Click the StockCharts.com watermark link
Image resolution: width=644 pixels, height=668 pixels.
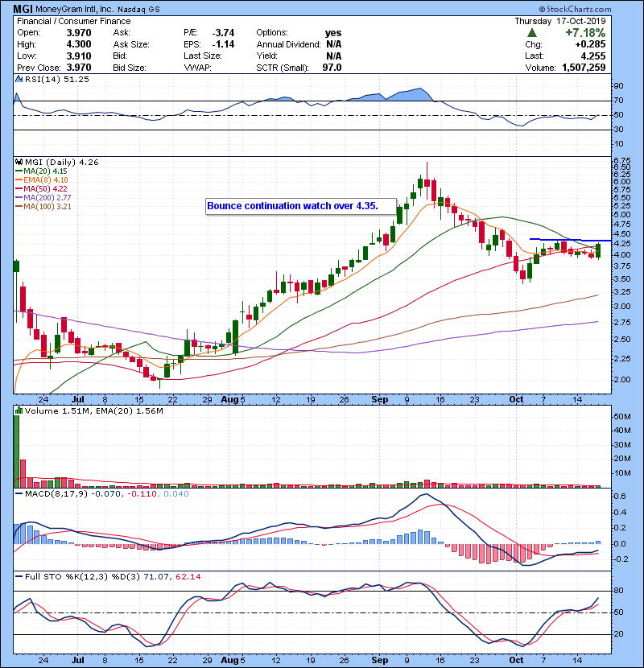[575, 9]
